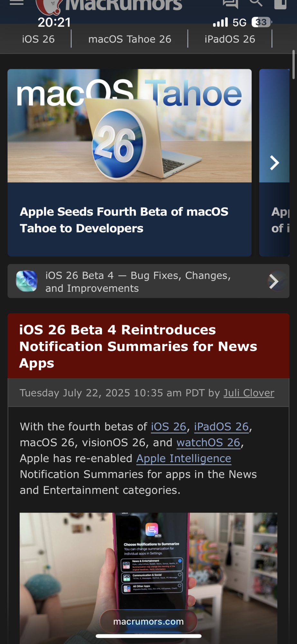Screen dimensions: 297x644
Task: Advance carousel with the right chevron
Action: pos(274,163)
